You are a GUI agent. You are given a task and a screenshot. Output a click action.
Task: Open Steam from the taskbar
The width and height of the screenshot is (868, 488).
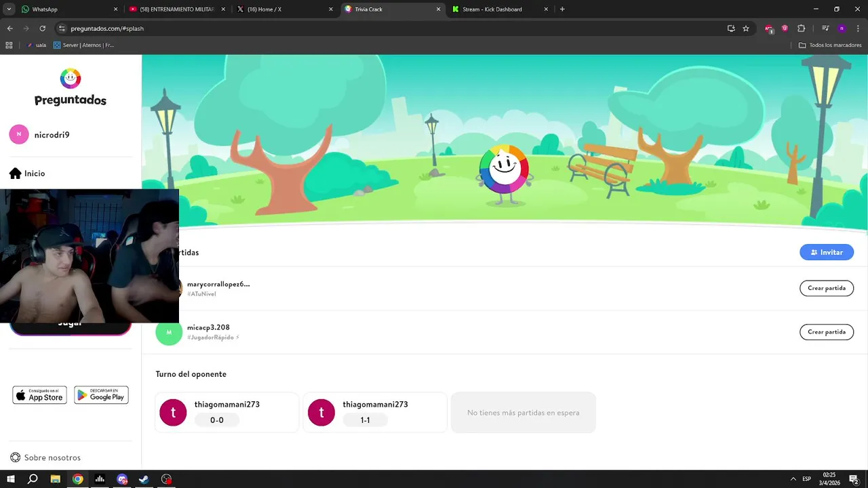click(x=144, y=479)
